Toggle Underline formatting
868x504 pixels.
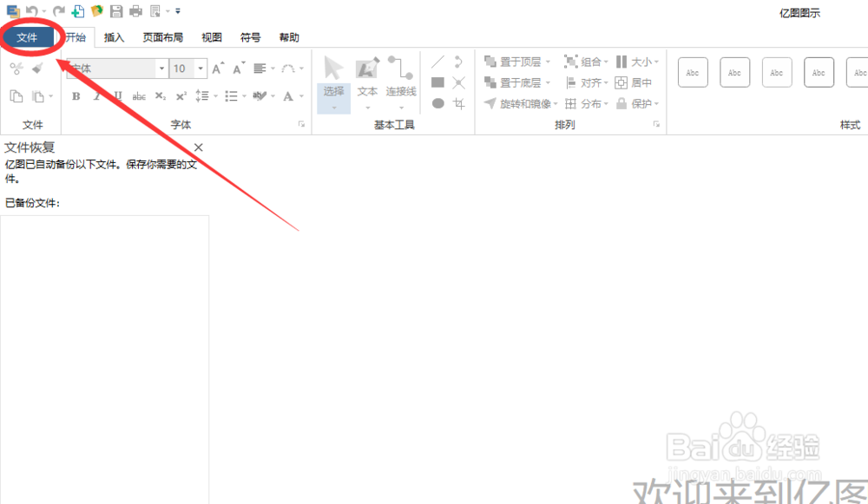(x=117, y=96)
